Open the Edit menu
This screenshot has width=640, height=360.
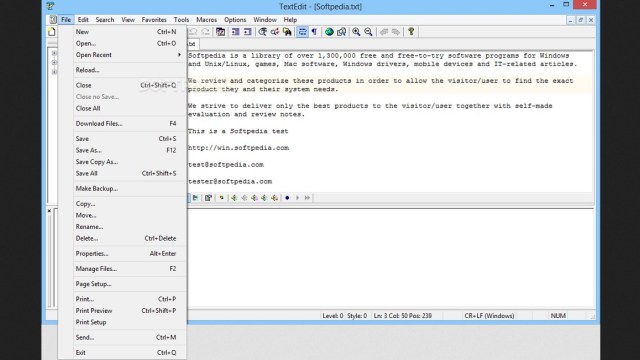83,20
